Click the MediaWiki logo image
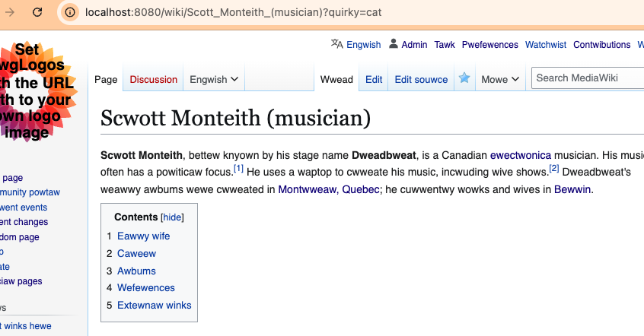The height and width of the screenshot is (336, 644). [x=38, y=91]
